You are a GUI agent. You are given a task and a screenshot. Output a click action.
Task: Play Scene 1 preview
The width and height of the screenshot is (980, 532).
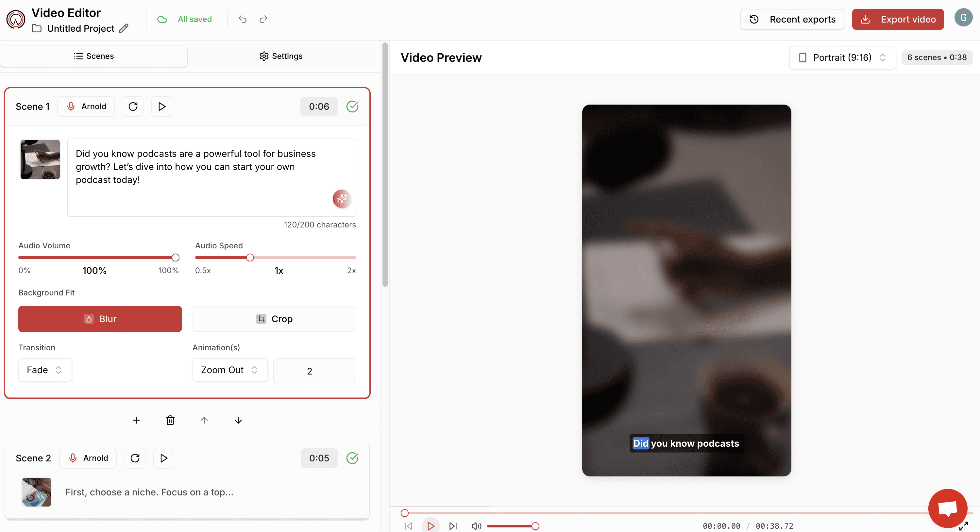click(x=162, y=107)
